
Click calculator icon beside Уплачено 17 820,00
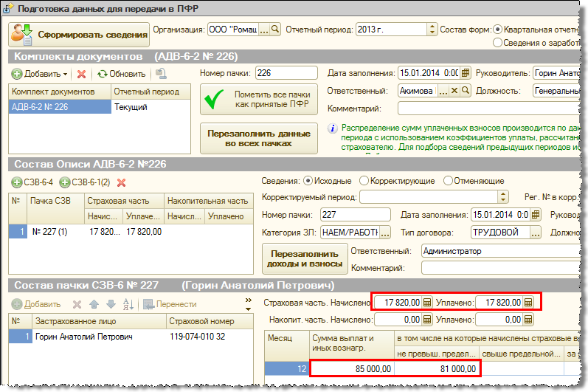(x=528, y=302)
